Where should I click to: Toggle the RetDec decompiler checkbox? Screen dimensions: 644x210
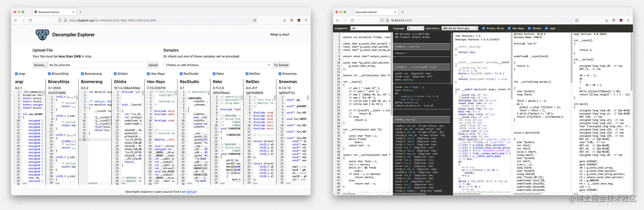(x=246, y=74)
